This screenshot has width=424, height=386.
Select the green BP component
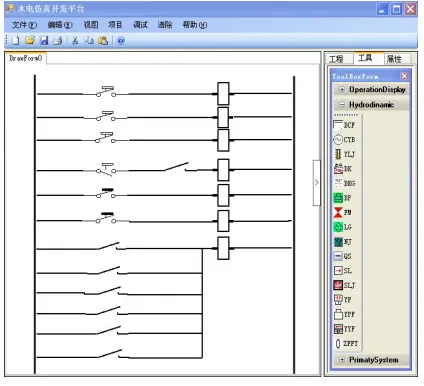pos(343,198)
